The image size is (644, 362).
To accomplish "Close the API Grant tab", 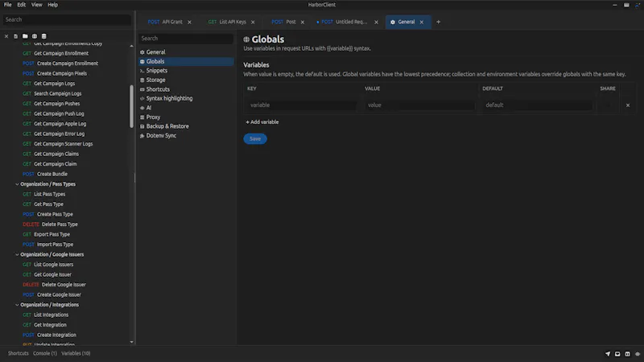I will (x=189, y=23).
